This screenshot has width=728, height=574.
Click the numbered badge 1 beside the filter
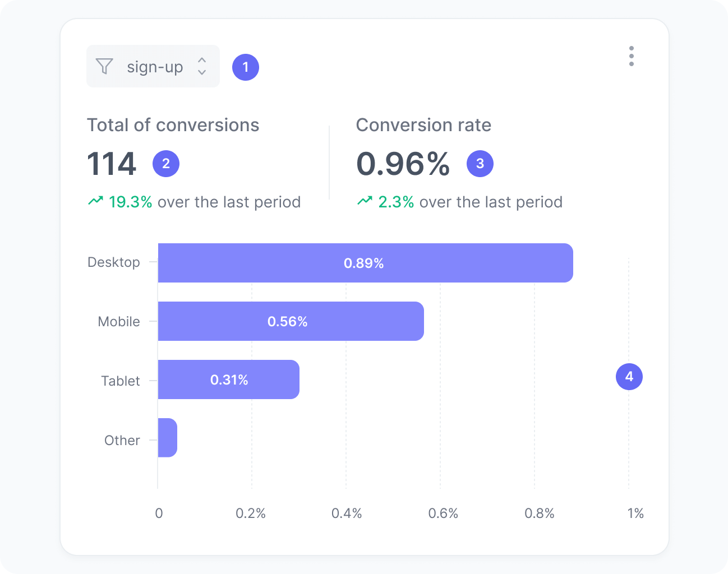[x=245, y=67]
